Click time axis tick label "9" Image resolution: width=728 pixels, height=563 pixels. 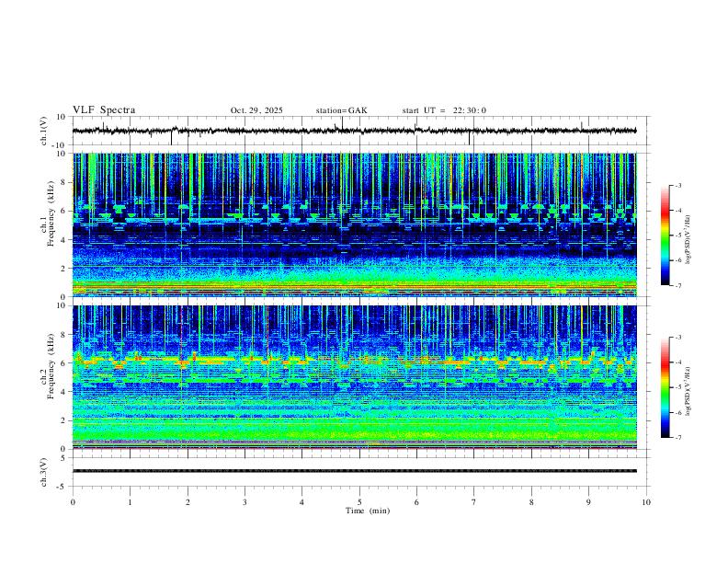[x=588, y=502]
